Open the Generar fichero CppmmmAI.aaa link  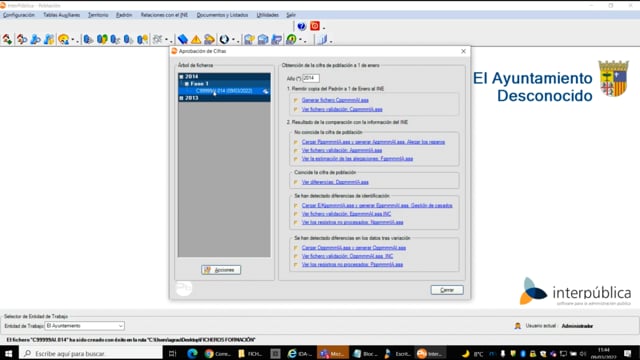(x=335, y=100)
